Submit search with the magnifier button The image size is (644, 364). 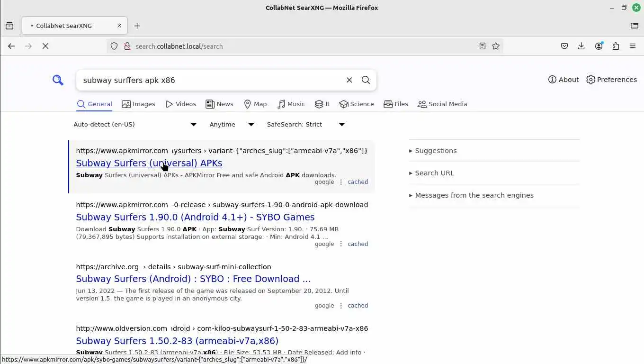[x=366, y=80]
